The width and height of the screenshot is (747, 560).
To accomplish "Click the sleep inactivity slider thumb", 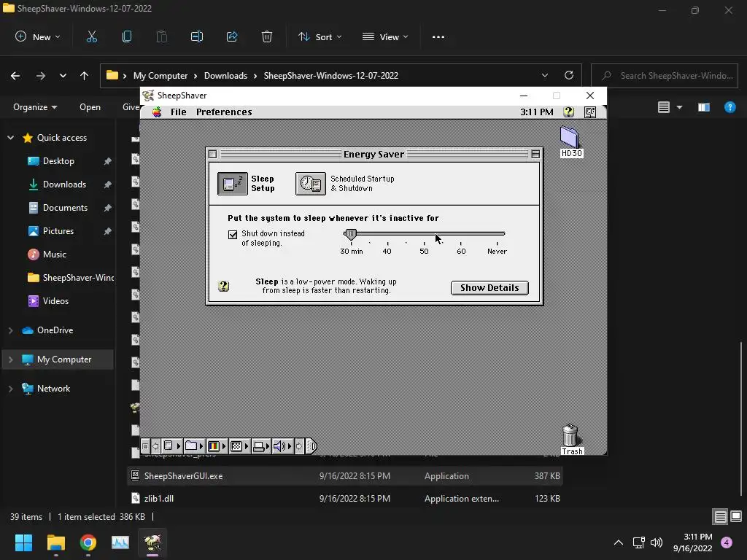I will pyautogui.click(x=351, y=234).
